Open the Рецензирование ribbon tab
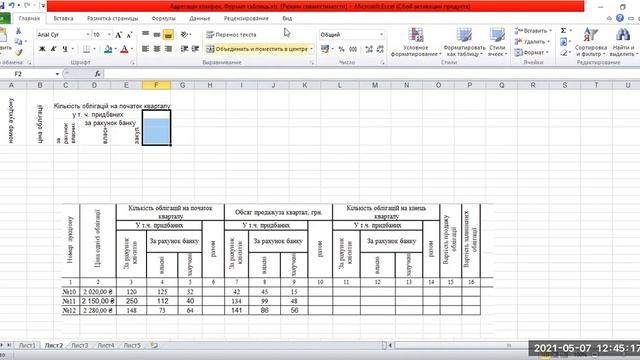Viewport: 640px width, 360px height. click(246, 18)
